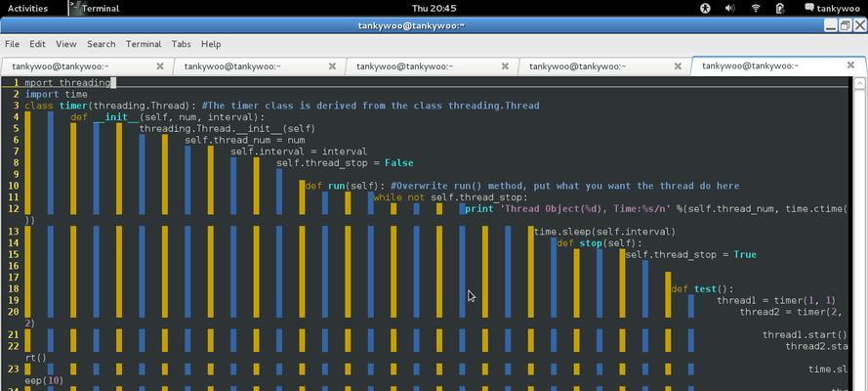Open the Terminal application menu in top bar
Screen dimensions: 868x391
click(95, 8)
